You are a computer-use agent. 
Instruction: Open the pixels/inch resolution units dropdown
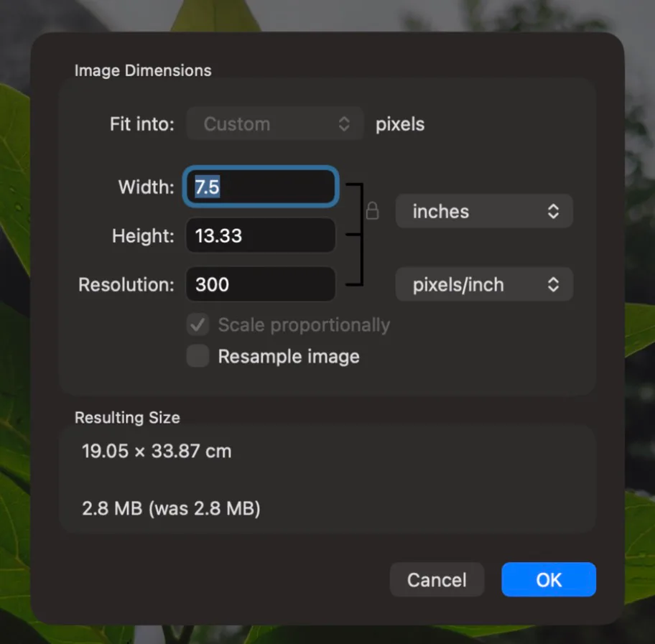(484, 284)
